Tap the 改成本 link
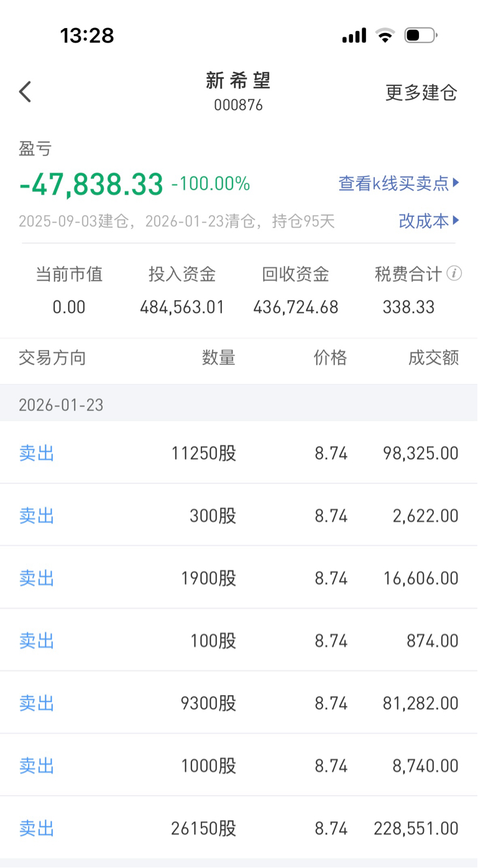The height and width of the screenshot is (868, 478). (429, 220)
